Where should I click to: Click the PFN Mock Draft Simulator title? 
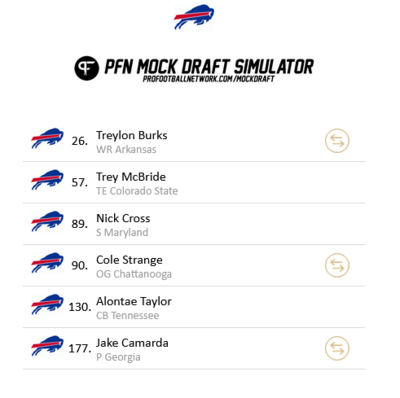209,66
